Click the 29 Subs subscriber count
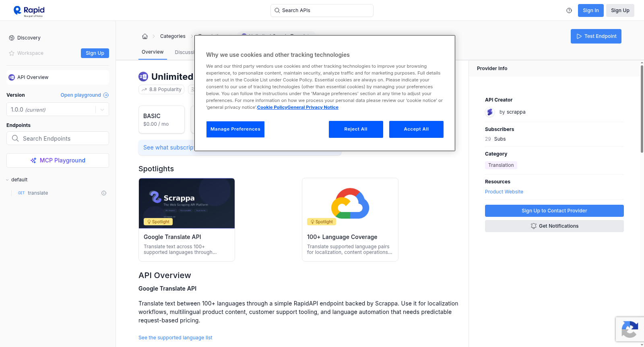The width and height of the screenshot is (644, 347). pos(495,139)
